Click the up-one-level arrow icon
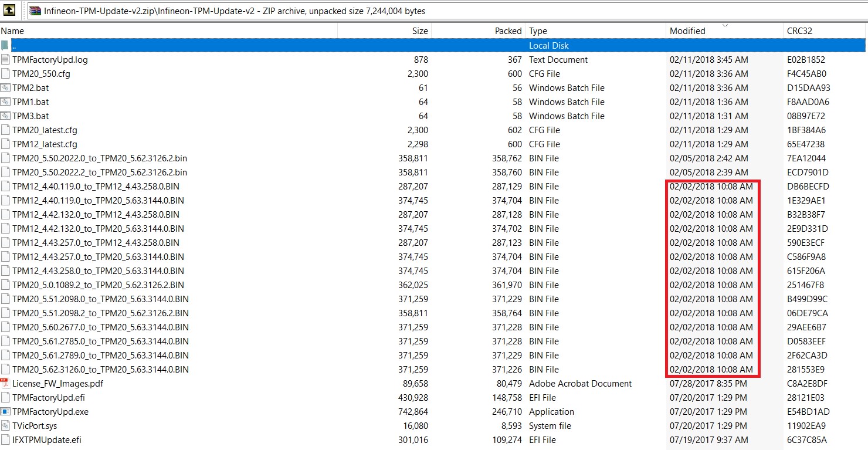This screenshot has height=450, width=868. [x=9, y=11]
